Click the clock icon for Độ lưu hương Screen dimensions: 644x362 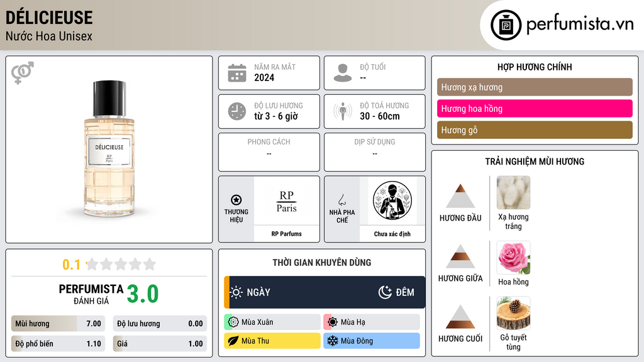(x=237, y=111)
